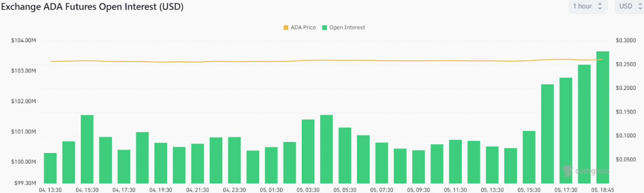Click the yellow ADA Price legend swatch
The width and height of the screenshot is (644, 193).
[286, 28]
